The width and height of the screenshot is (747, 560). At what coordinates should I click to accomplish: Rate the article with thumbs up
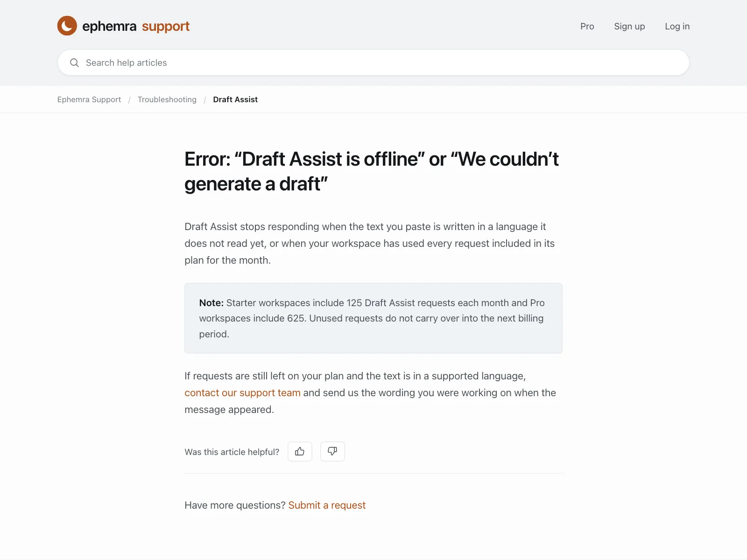point(300,451)
